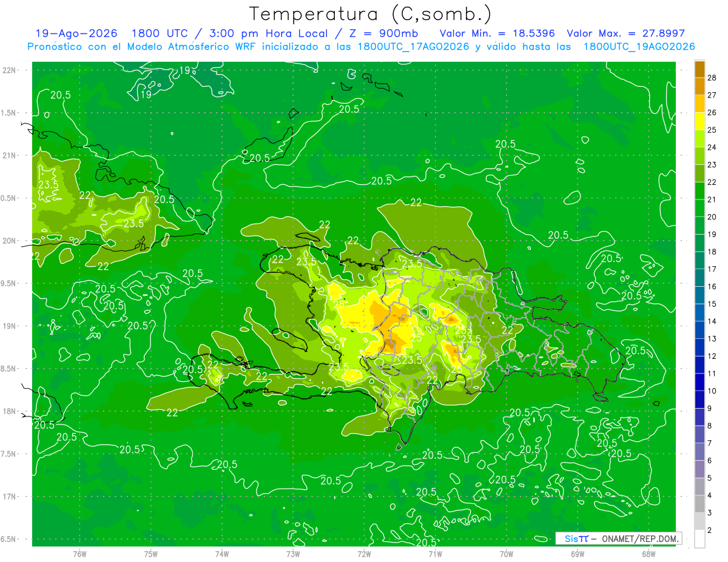Click the light gray swatch between 2 and 3
728x562 pixels.
(x=699, y=521)
